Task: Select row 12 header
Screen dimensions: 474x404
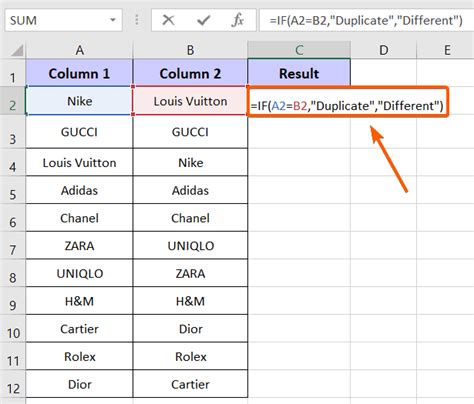Action: click(x=13, y=384)
